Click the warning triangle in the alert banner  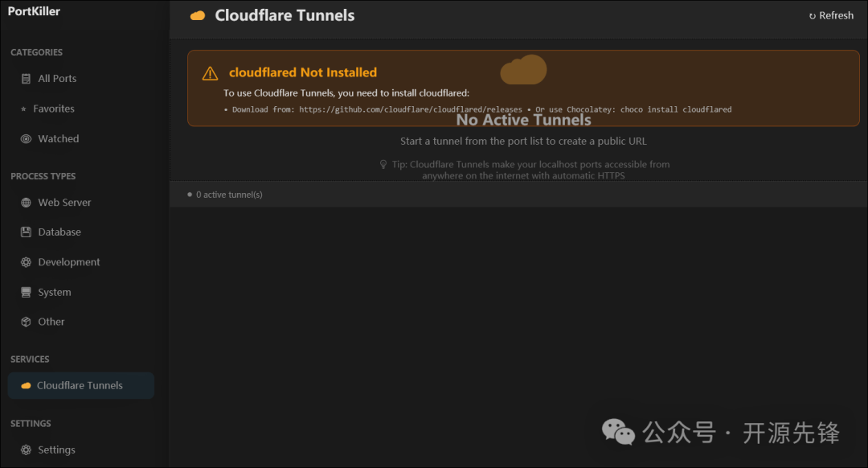click(209, 72)
